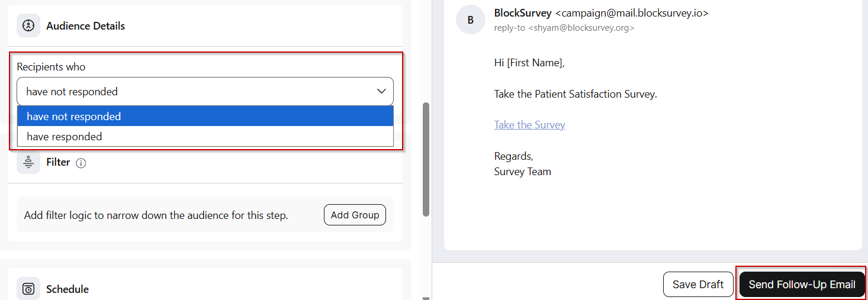
Task: Click the Add Group button
Action: click(355, 215)
